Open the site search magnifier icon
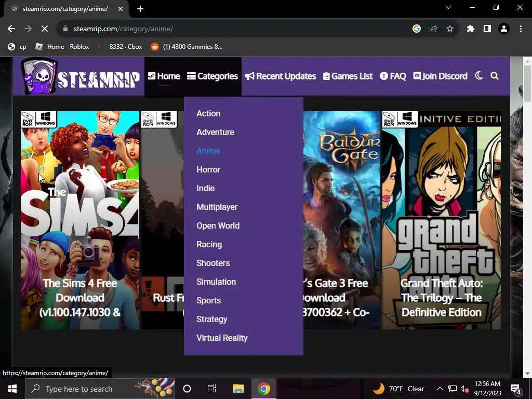The height and width of the screenshot is (399, 532). [495, 76]
